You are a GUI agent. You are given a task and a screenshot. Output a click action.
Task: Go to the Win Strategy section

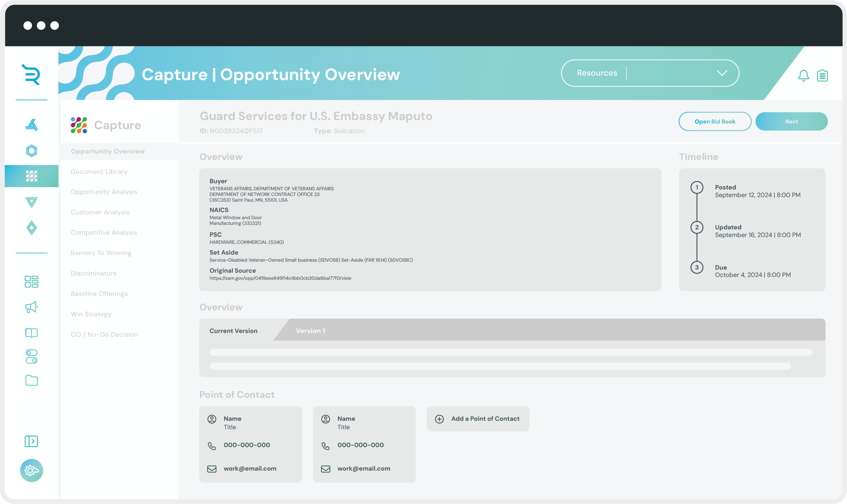(91, 314)
